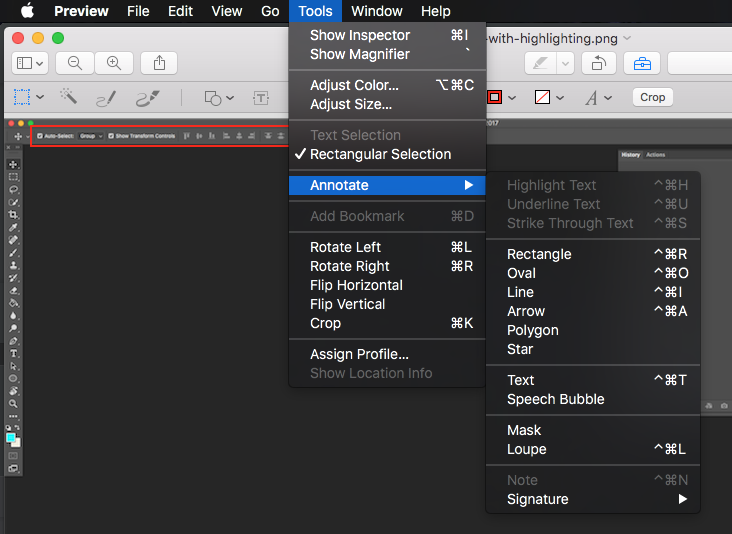Open the sidebar view options dropdown
732x534 pixels.
[29, 63]
